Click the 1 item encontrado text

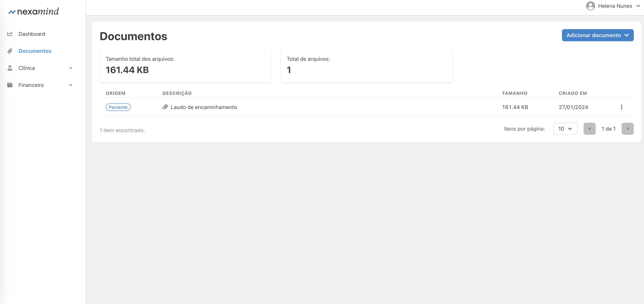(122, 130)
